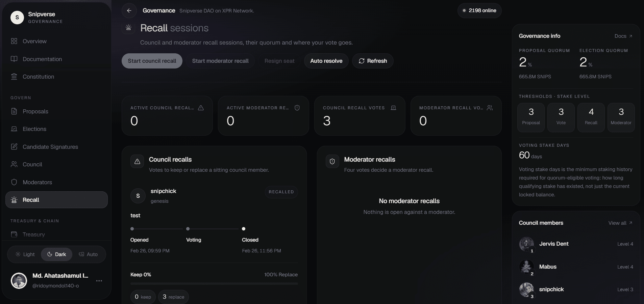Screen dimensions: 644x304
Task: Switch theme to Light mode
Action: coord(25,254)
